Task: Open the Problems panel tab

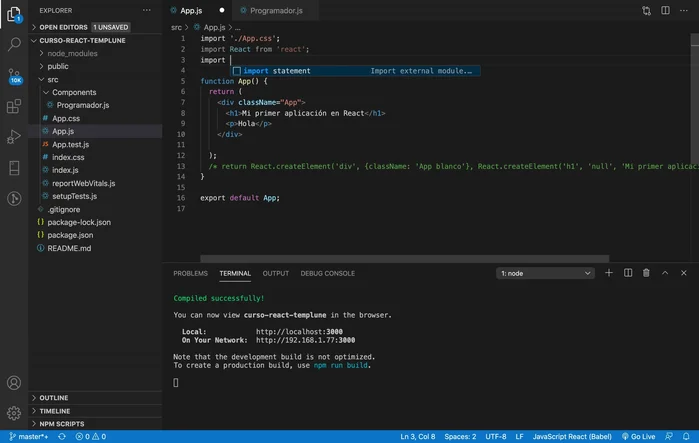Action: coord(190,273)
